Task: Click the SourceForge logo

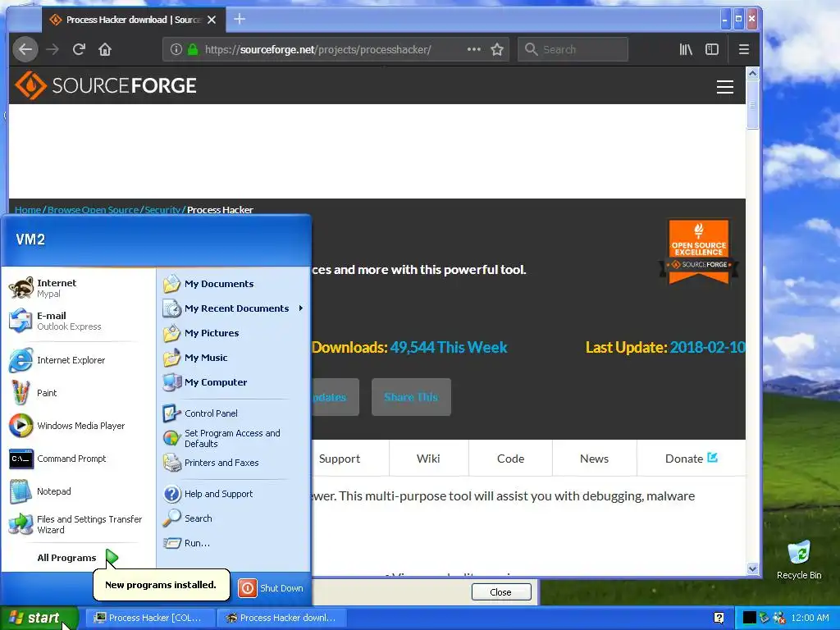Action: [106, 85]
